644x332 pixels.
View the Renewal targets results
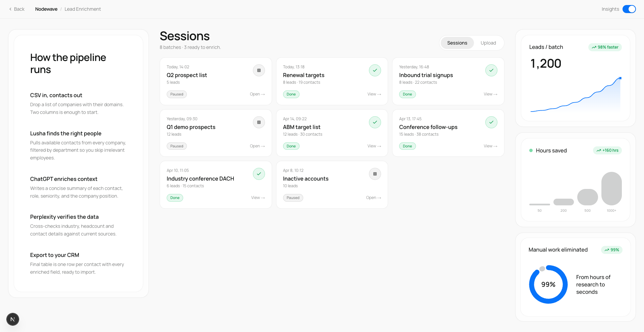374,94
